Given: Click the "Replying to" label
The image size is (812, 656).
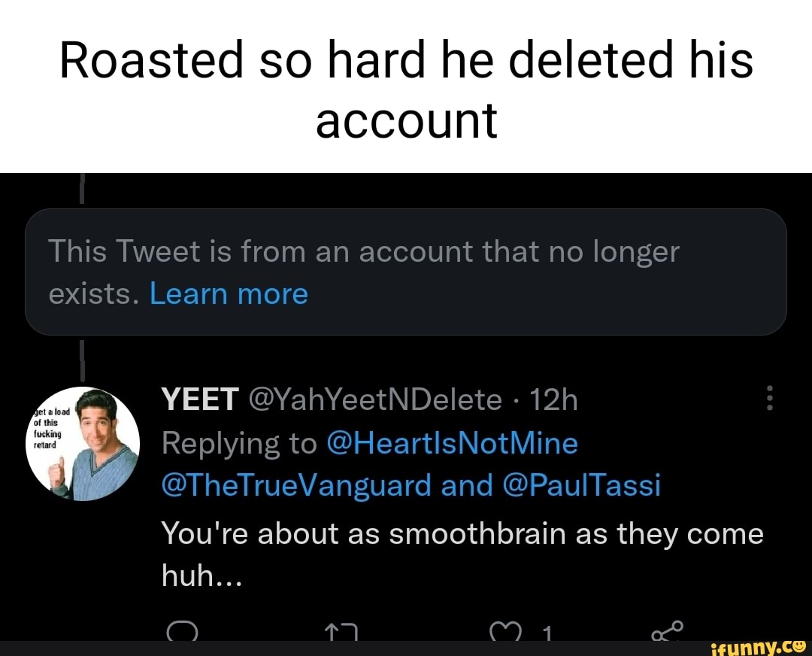Looking at the screenshot, I should pos(239,444).
